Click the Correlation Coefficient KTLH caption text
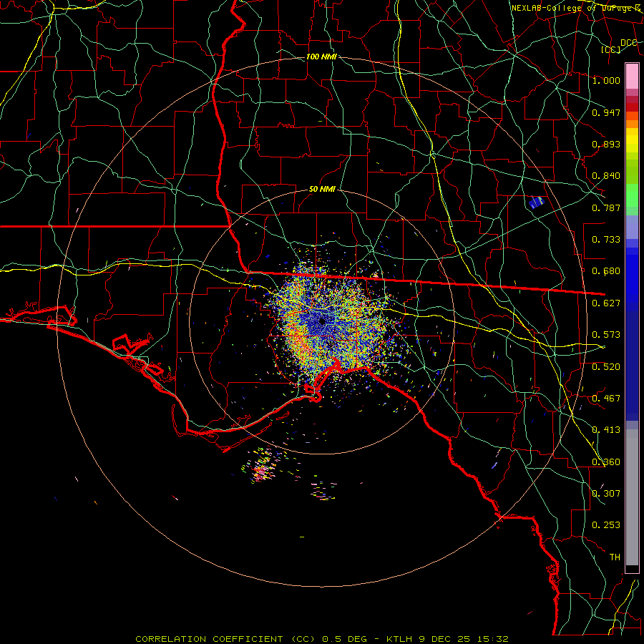 322,639
